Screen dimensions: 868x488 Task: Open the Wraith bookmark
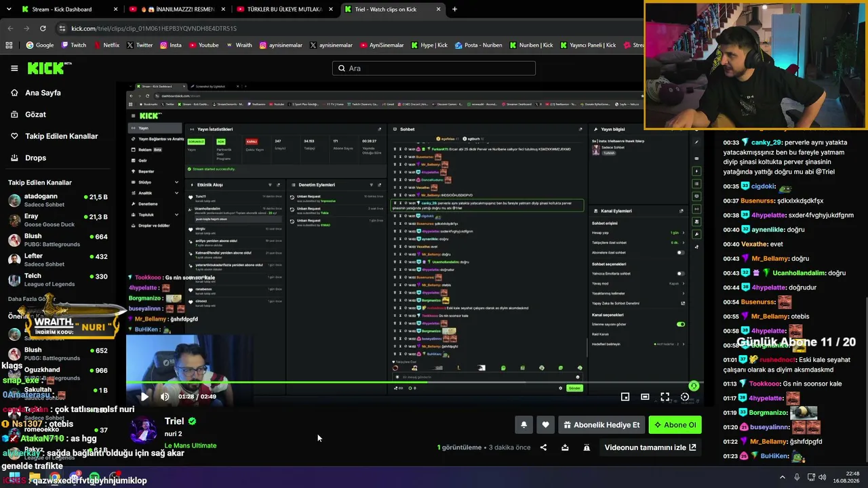(239, 45)
